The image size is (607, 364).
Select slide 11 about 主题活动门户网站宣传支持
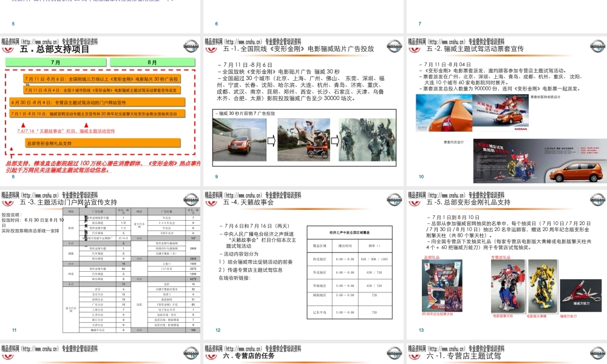tap(100, 265)
